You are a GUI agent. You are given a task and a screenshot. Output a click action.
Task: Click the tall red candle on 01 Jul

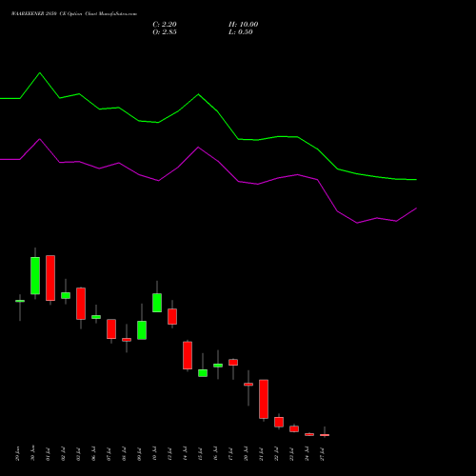50,278
